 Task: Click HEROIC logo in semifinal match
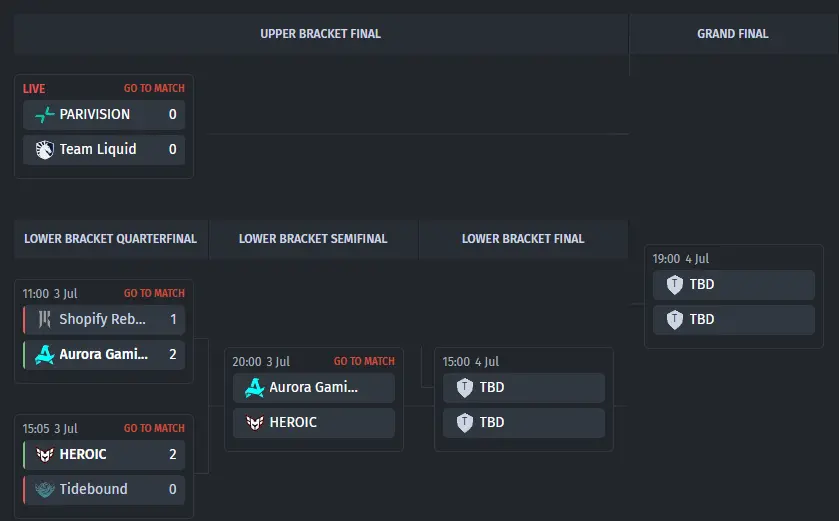tap(255, 423)
